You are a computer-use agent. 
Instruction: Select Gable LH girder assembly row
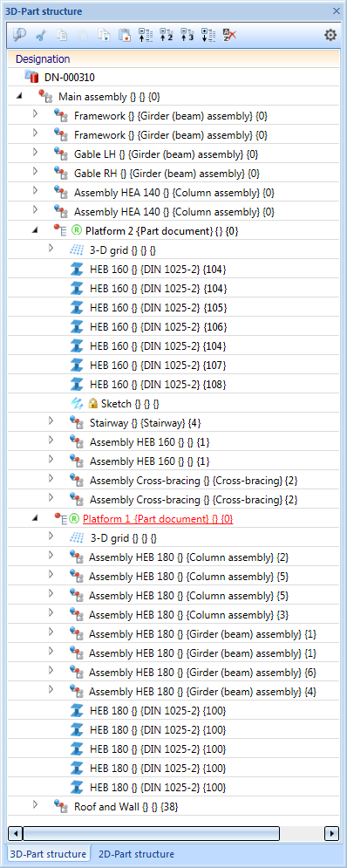pos(173,154)
